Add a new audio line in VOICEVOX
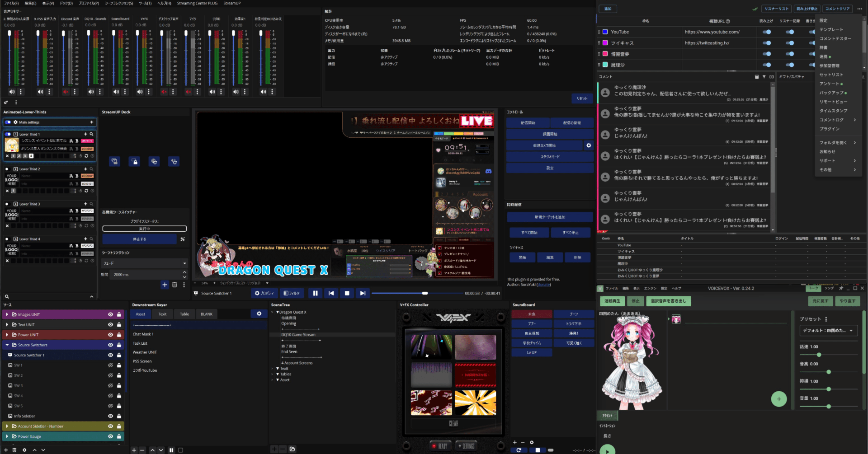Image resolution: width=868 pixels, height=454 pixels. (778, 399)
